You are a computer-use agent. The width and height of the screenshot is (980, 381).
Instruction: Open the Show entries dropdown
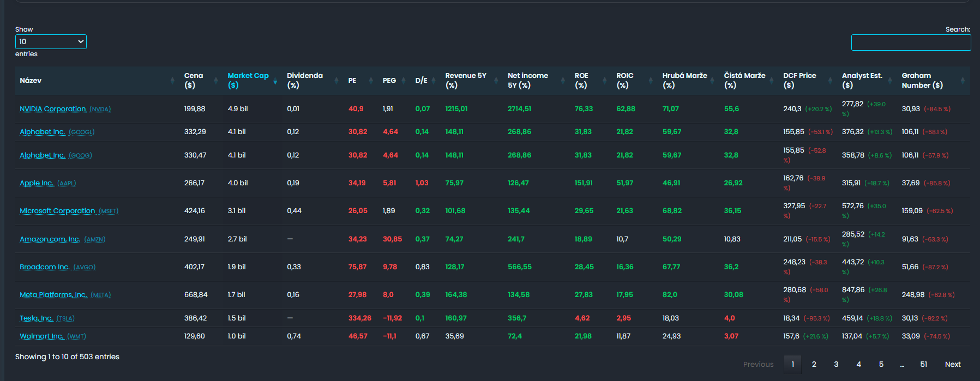click(51, 41)
